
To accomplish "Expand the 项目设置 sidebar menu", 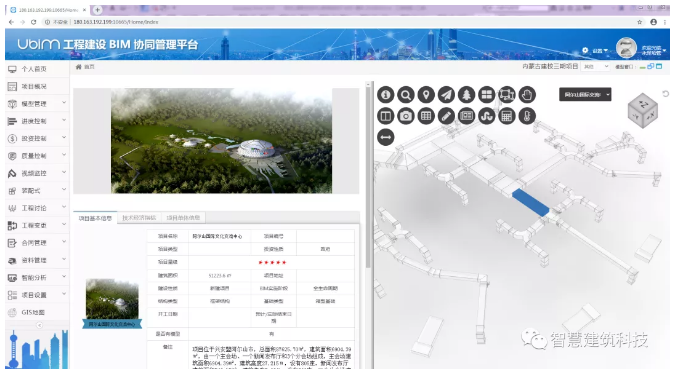I will click(x=37, y=295).
